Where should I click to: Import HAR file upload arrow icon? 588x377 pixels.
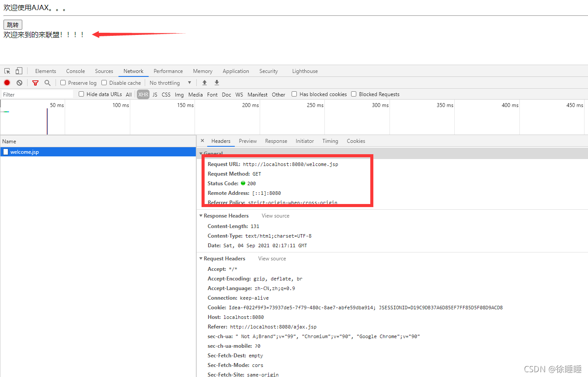[x=204, y=83]
